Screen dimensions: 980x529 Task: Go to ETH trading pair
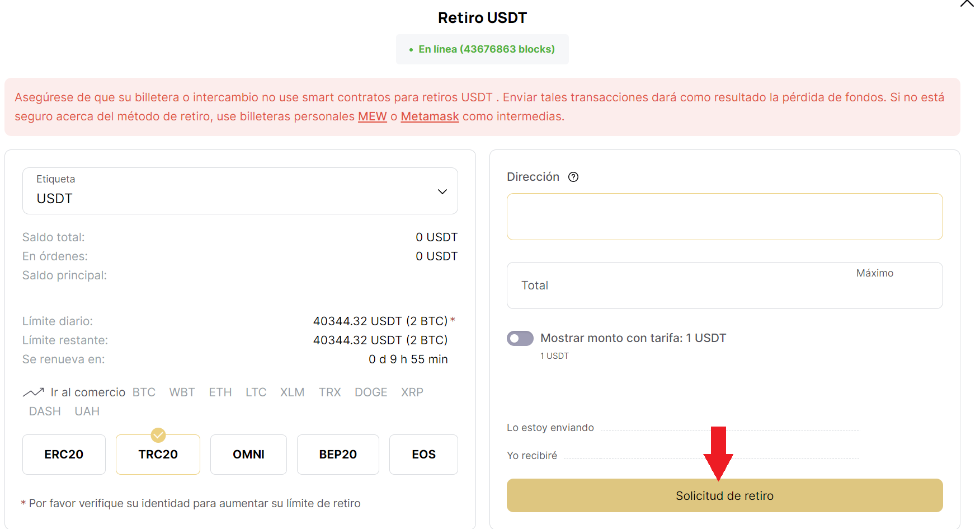pyautogui.click(x=220, y=392)
